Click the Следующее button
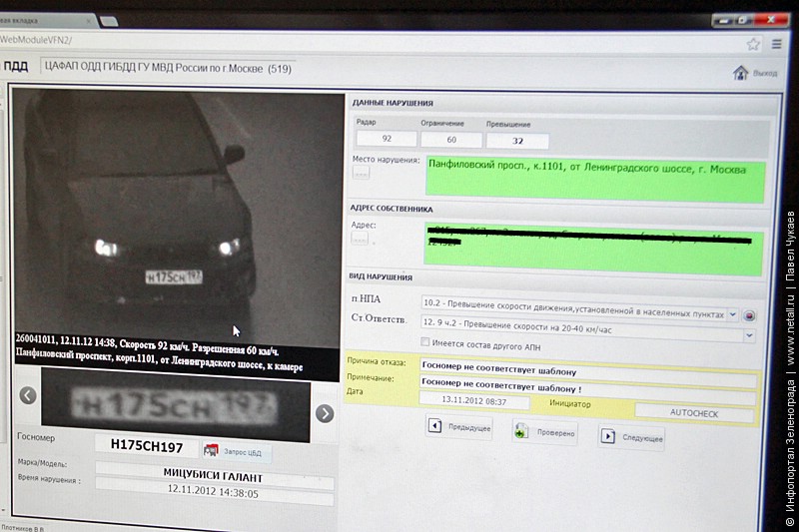 631,437
